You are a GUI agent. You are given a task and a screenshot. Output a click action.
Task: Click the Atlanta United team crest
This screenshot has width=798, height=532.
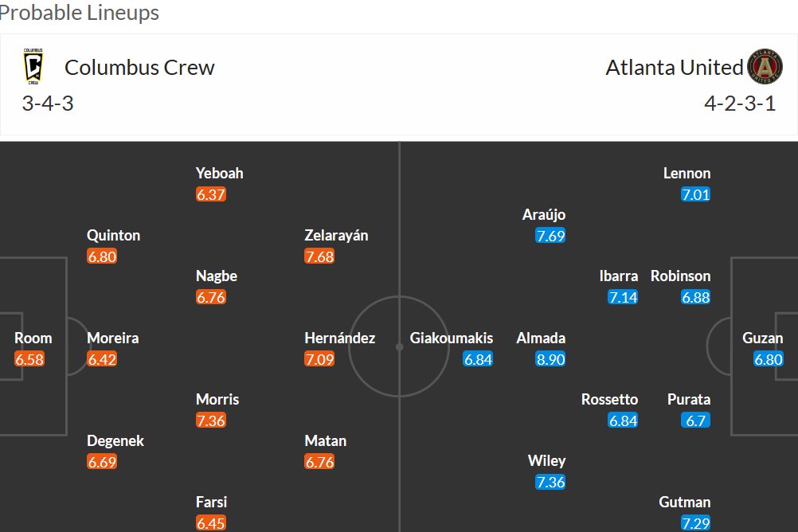coord(765,67)
